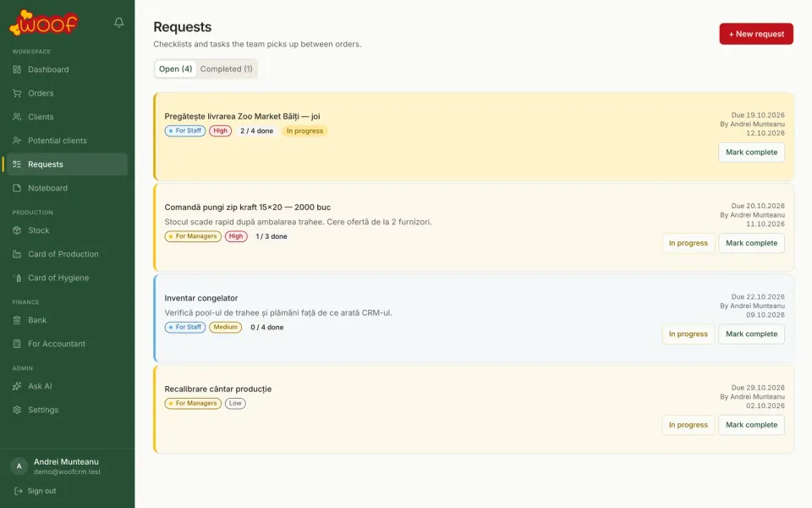812x508 pixels.
Task: Click the Card of Production icon
Action: click(17, 254)
